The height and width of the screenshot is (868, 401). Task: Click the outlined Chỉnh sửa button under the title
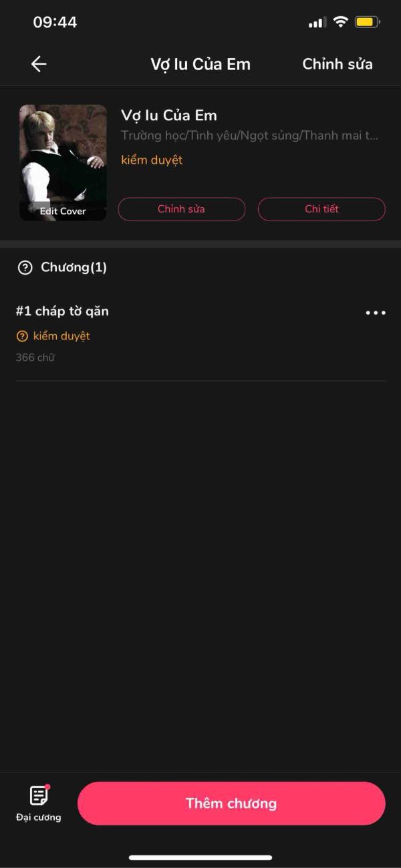coord(181,209)
